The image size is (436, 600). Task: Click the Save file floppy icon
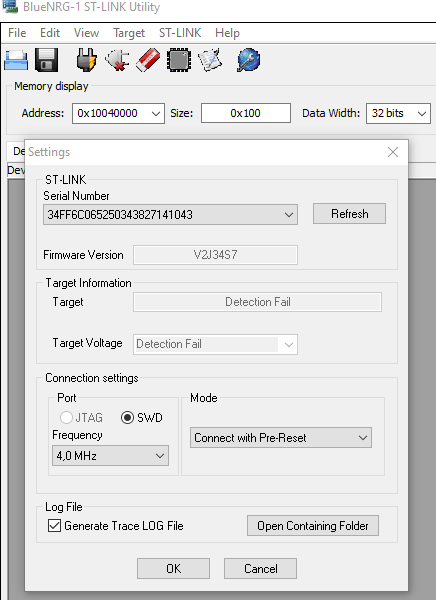click(46, 60)
